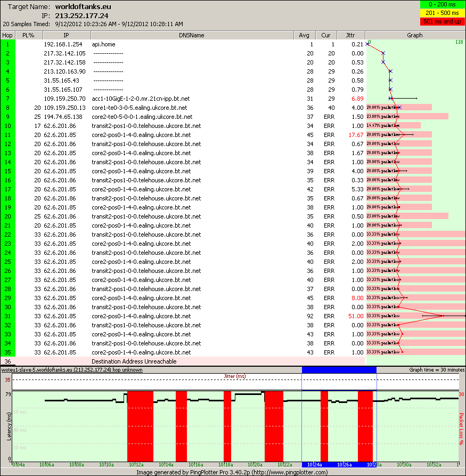Click the 20 Samples Timed date range text
Image resolution: width=466 pixels, height=476 pixels.
(x=119, y=24)
